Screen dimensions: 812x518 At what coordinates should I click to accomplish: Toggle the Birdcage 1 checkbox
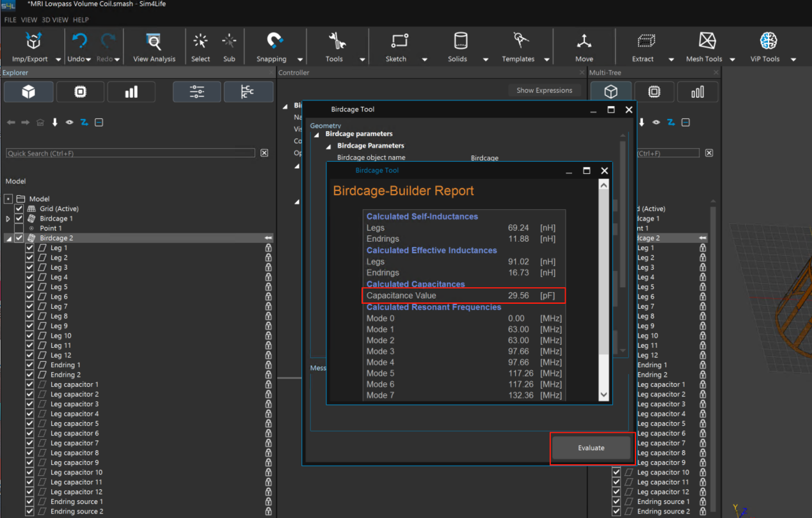(19, 219)
